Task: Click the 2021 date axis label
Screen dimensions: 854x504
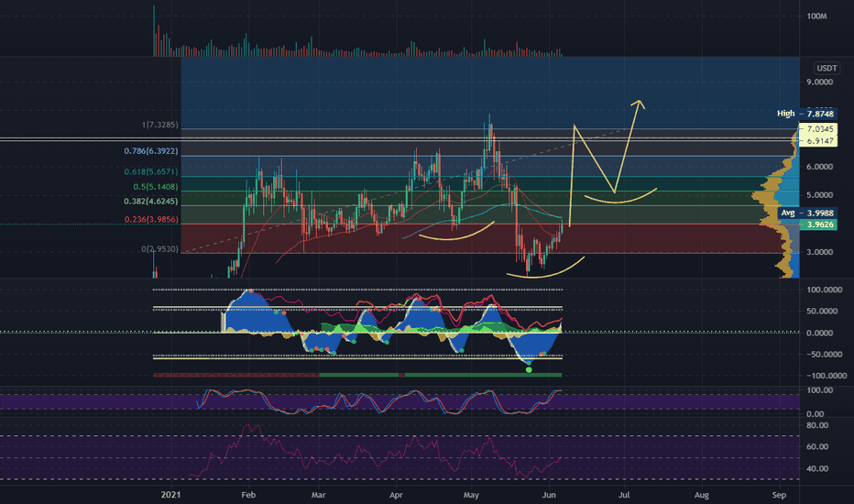Action: click(170, 495)
